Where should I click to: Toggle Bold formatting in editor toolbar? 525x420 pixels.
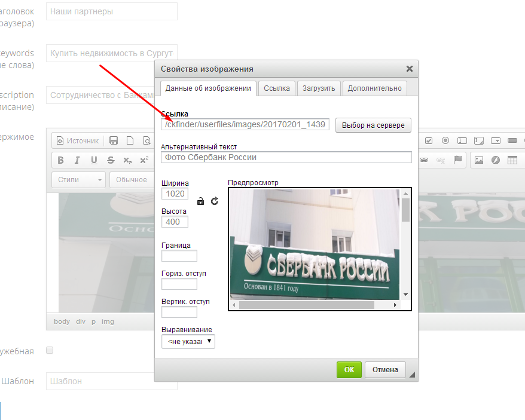point(60,160)
